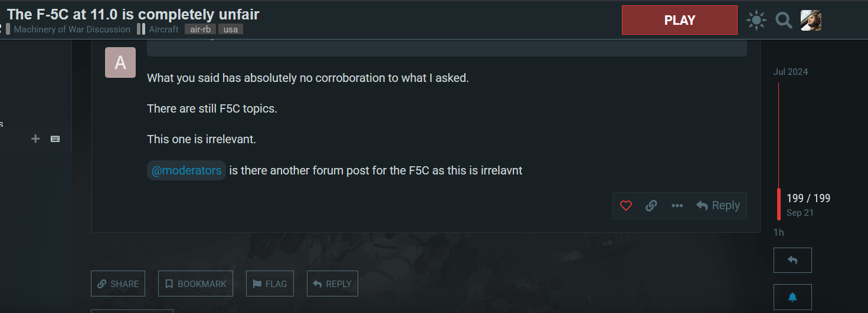Image resolution: width=868 pixels, height=313 pixels.
Task: Like the post with the heart icon
Action: pyautogui.click(x=626, y=206)
